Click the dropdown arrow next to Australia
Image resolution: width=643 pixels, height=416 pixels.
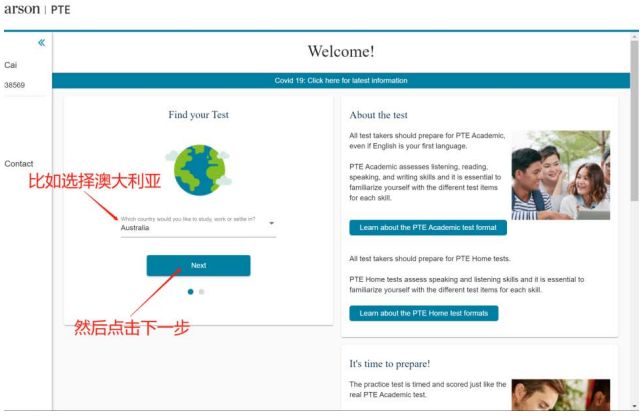coord(271,223)
